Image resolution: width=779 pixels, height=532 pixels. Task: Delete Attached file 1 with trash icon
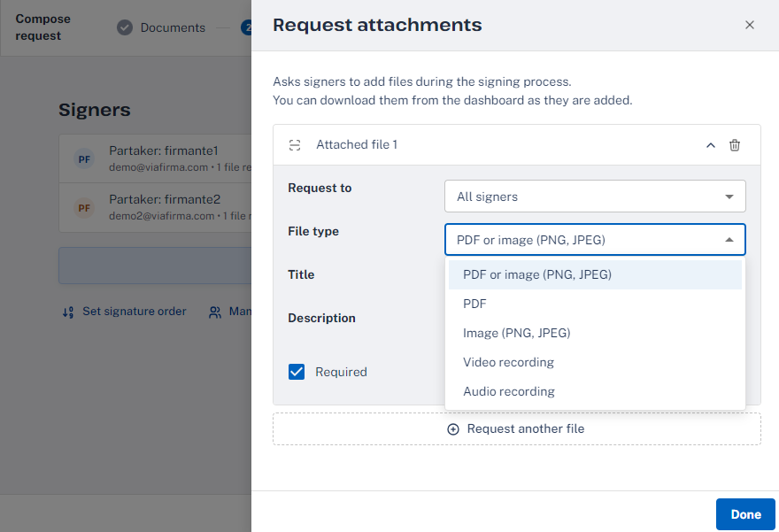click(734, 145)
